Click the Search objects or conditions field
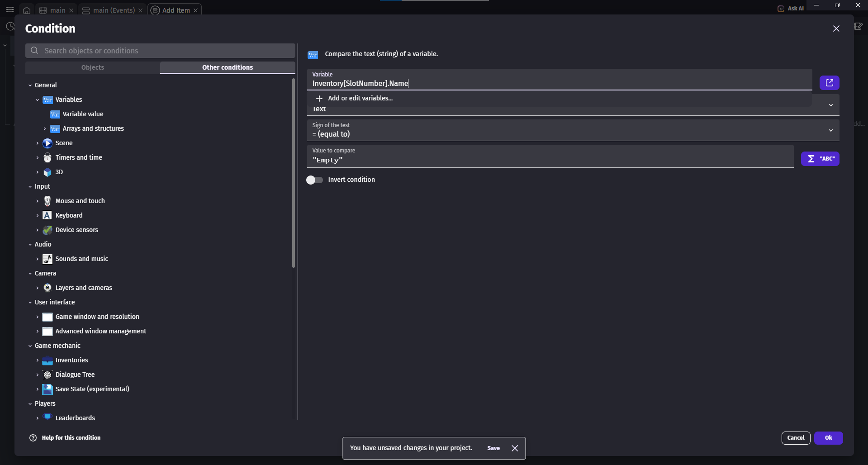This screenshot has height=465, width=868. coord(160,51)
